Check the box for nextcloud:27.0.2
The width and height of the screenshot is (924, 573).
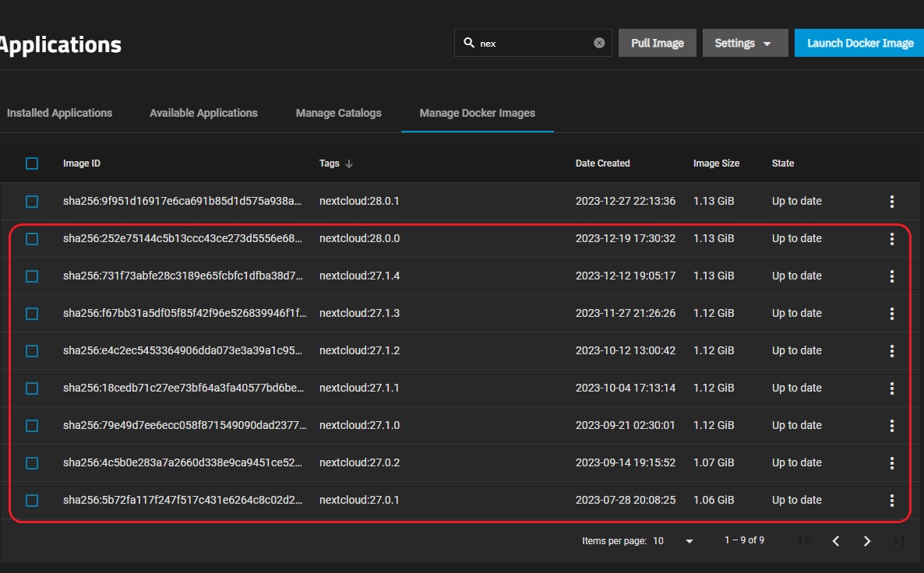32,463
